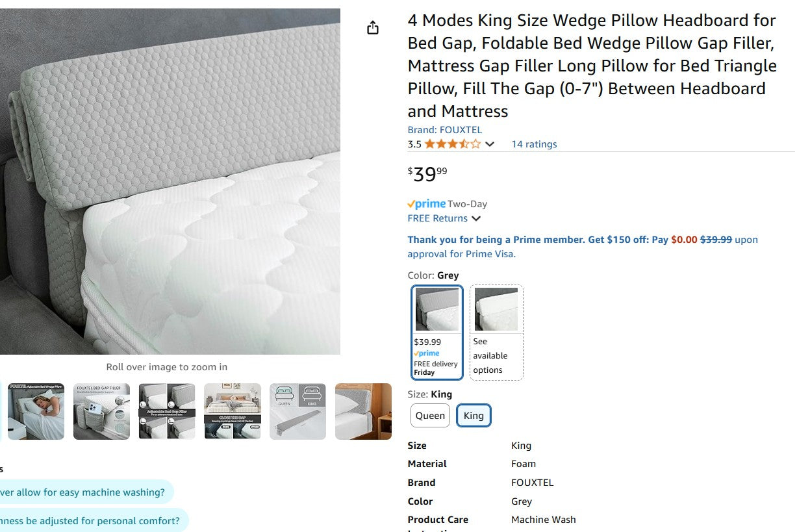Select the Queen King size comparison thumbnail

(297, 411)
